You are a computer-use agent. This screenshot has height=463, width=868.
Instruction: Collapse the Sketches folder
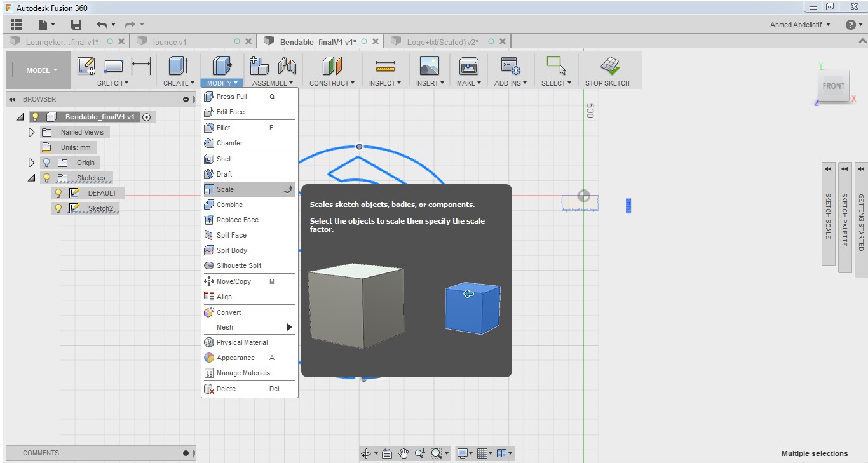pos(31,178)
